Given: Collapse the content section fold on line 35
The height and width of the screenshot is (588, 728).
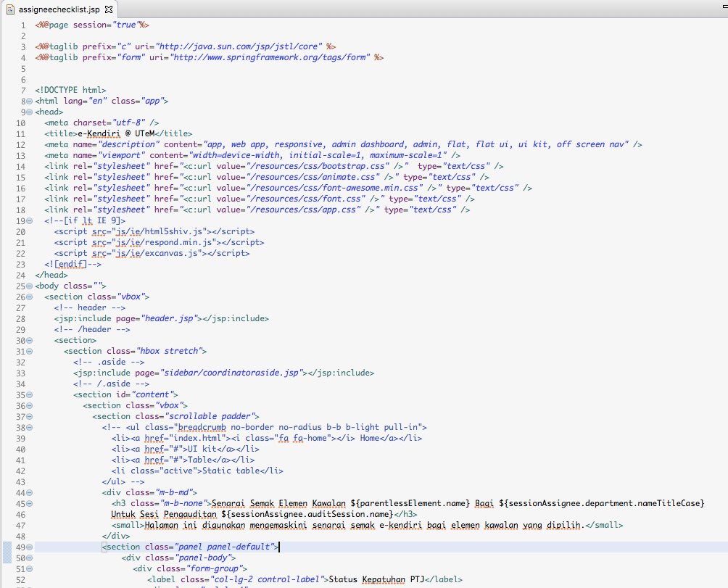Looking at the screenshot, I should click(x=30, y=395).
